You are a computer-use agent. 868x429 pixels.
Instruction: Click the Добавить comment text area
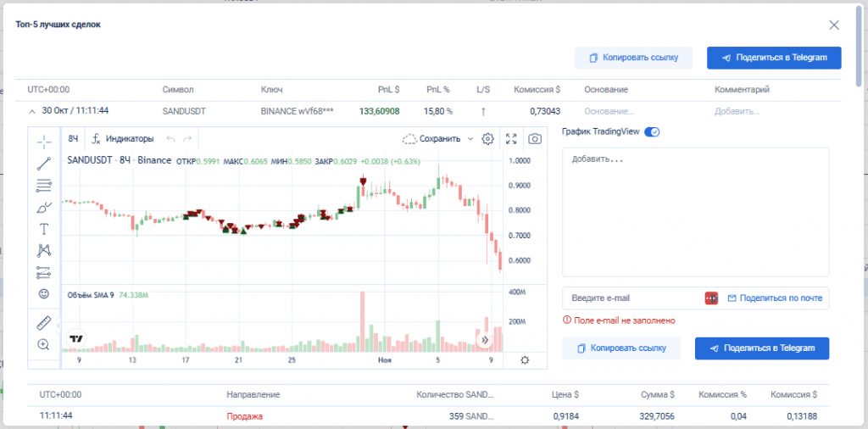click(696, 212)
